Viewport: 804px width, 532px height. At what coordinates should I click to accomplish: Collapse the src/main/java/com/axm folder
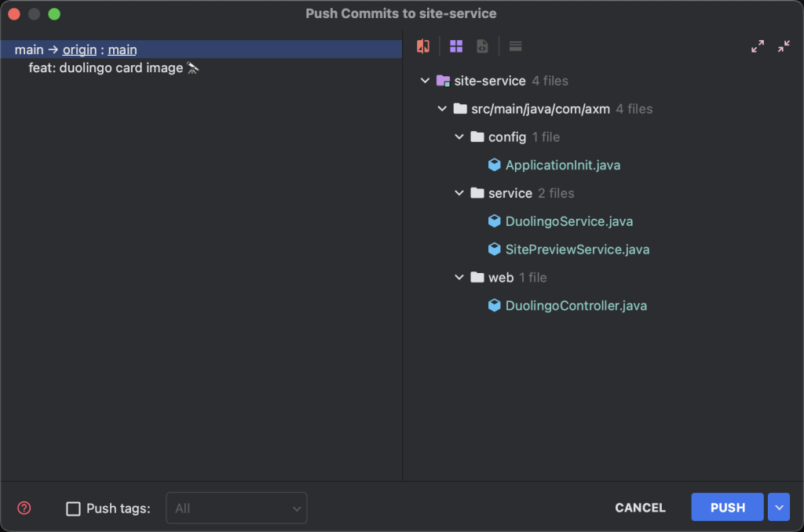(x=442, y=109)
